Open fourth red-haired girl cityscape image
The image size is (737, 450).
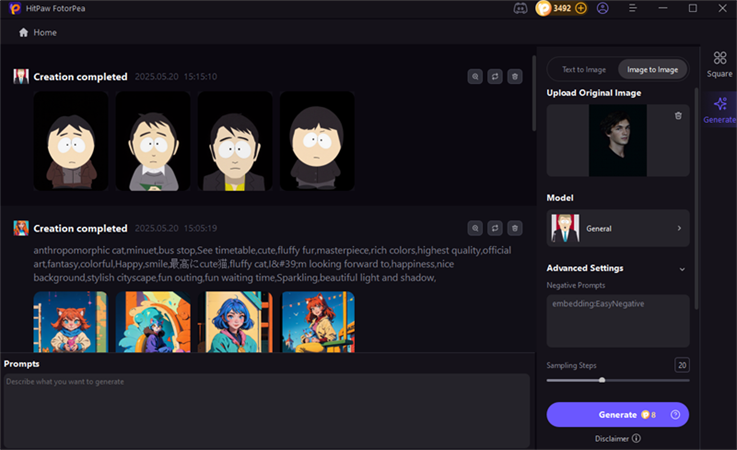click(317, 322)
